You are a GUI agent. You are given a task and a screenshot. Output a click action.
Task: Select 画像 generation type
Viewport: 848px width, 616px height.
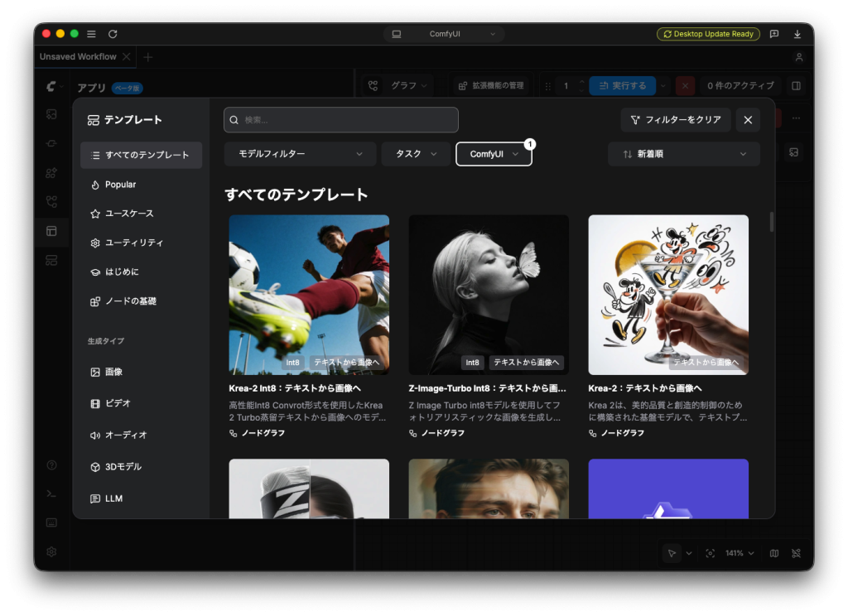click(x=141, y=372)
